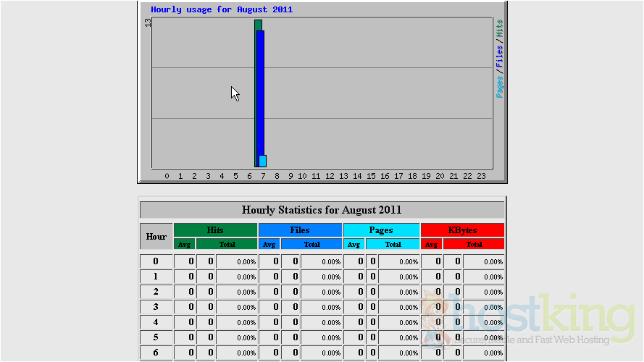Click the 'Hourly Statistics for August 2011' table title
Image resolution: width=644 pixels, height=362 pixels.
322,210
